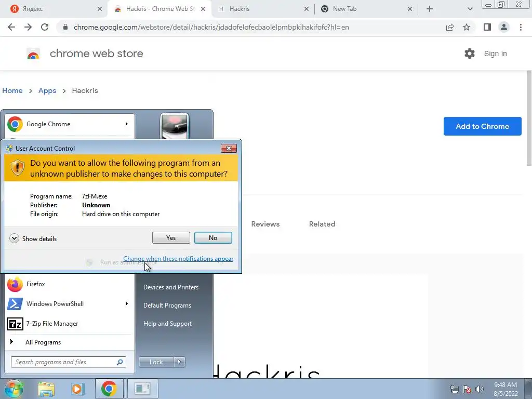
Task: Open Default Programs
Action: pos(167,305)
